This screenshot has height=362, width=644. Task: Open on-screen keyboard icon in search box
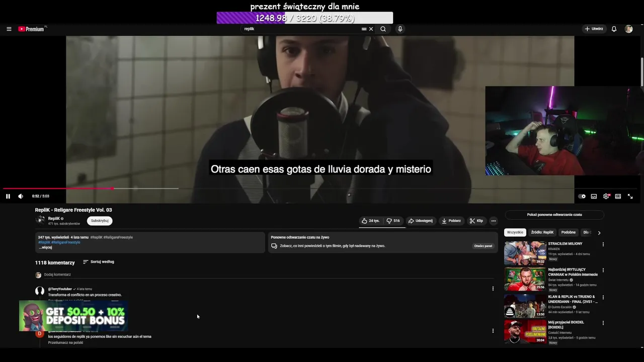(x=364, y=29)
